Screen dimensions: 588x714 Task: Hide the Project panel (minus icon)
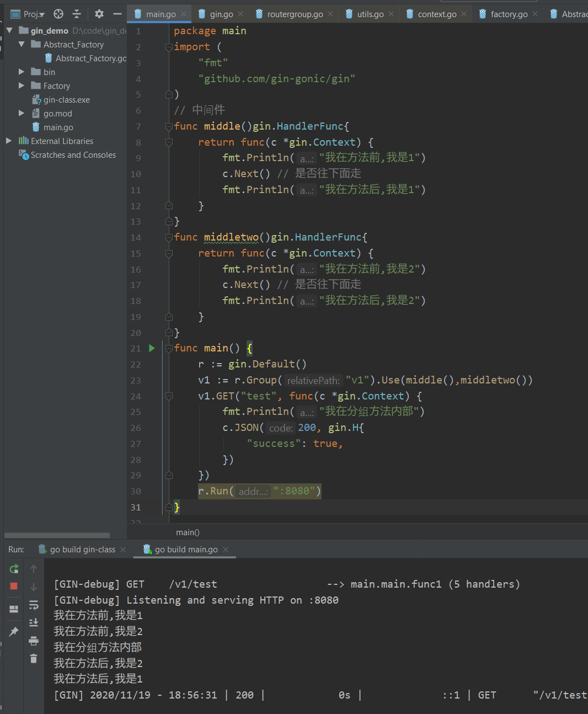117,14
